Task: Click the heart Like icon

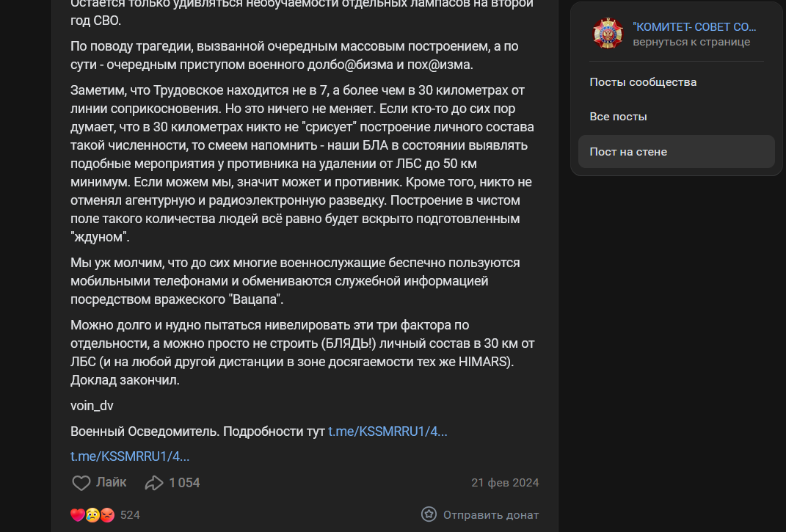Action: click(81, 483)
